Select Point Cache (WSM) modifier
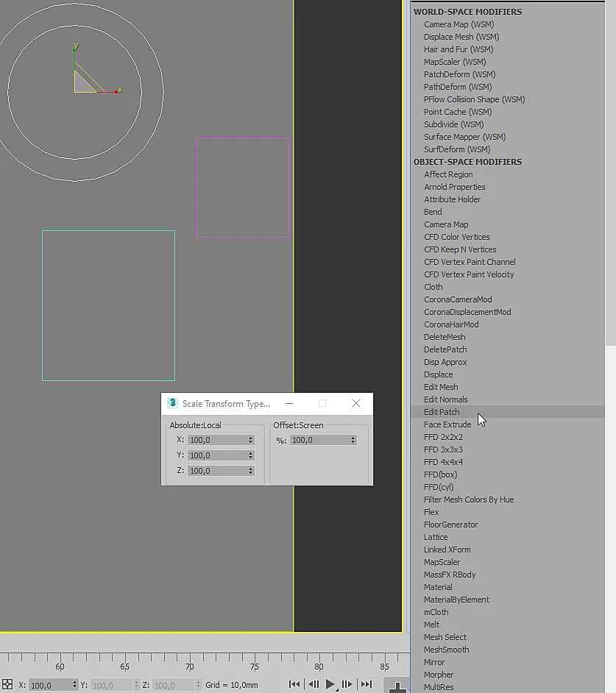 [458, 112]
